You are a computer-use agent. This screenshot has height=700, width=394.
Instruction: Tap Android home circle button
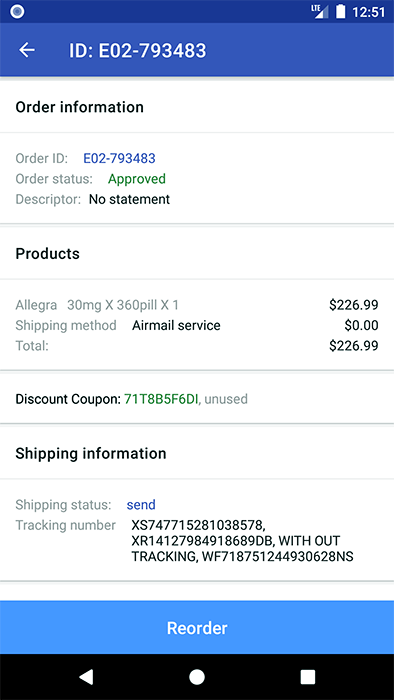(197, 677)
